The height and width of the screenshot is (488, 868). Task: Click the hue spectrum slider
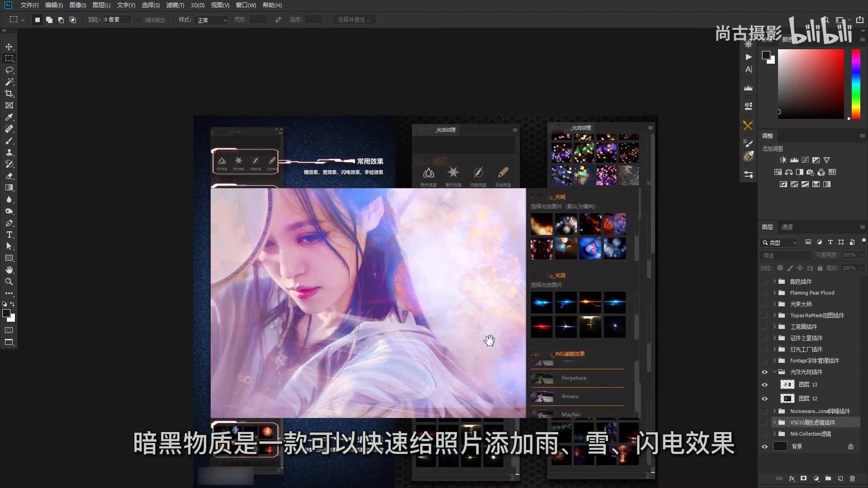click(x=856, y=84)
